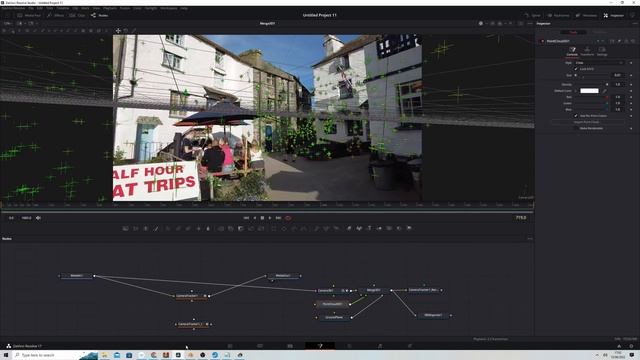640x360 pixels.
Task: Add a Fast Noise node from the toolbar
Action: (136, 229)
